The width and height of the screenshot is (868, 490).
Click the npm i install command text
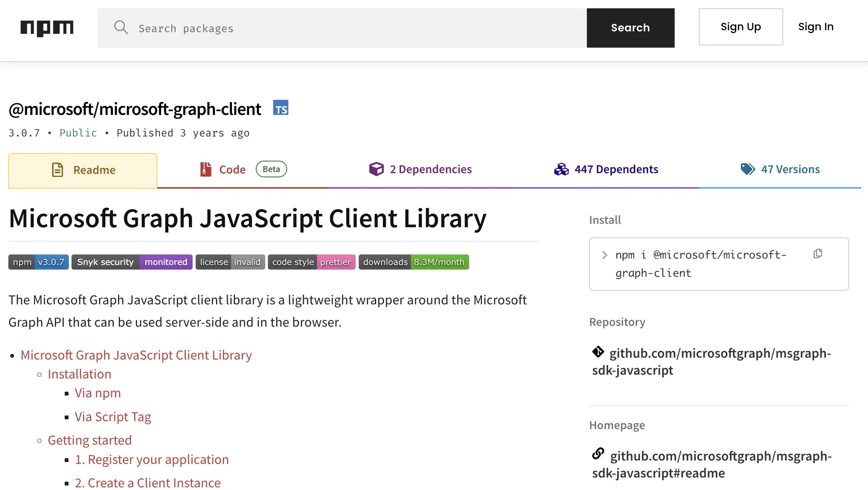coord(701,264)
